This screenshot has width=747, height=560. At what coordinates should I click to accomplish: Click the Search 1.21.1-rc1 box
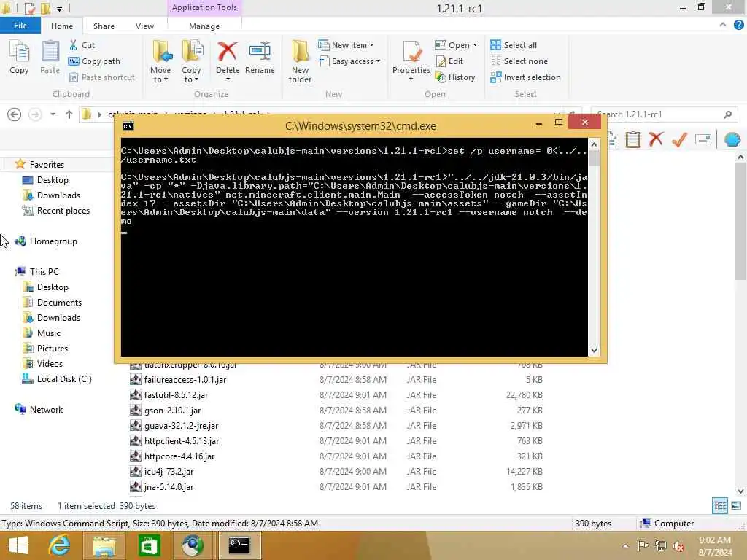663,114
